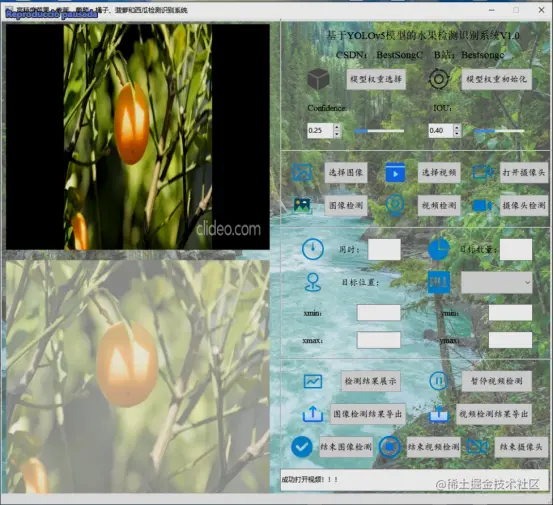Decrease IOU value with down arrow
Viewport: 554px width, 505px height.
pyautogui.click(x=457, y=134)
